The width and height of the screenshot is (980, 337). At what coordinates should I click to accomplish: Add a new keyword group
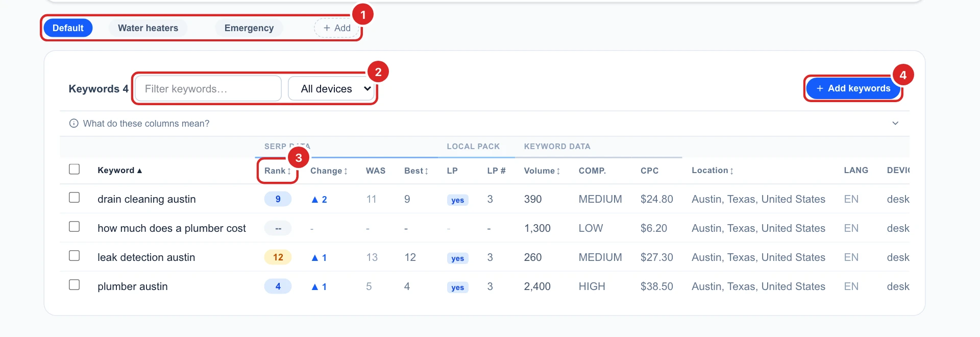pos(337,28)
